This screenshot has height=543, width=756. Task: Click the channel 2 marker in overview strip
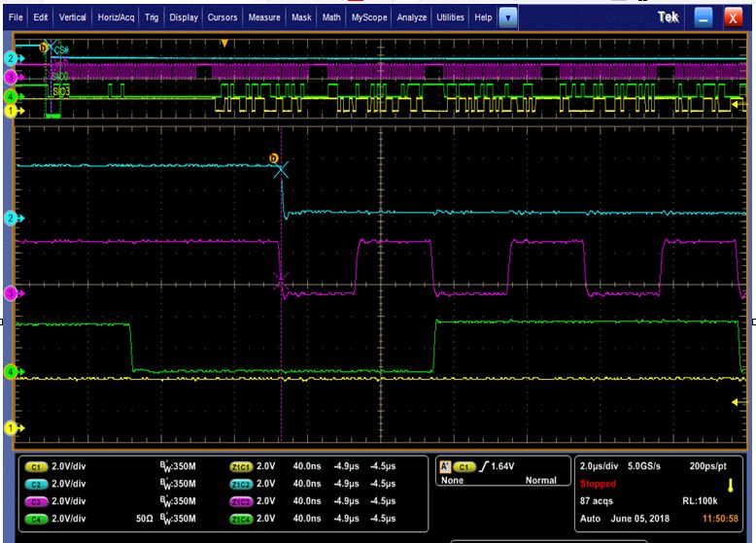tap(14, 58)
